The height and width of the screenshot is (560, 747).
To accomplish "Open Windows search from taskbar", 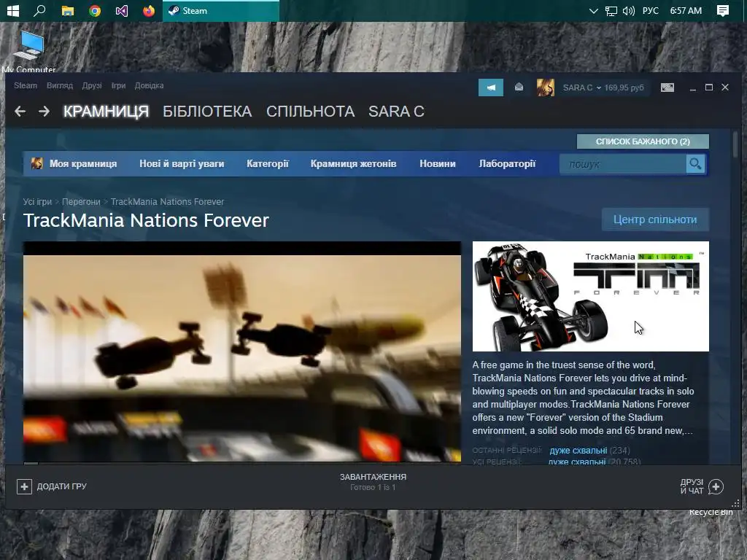I will click(x=39, y=10).
